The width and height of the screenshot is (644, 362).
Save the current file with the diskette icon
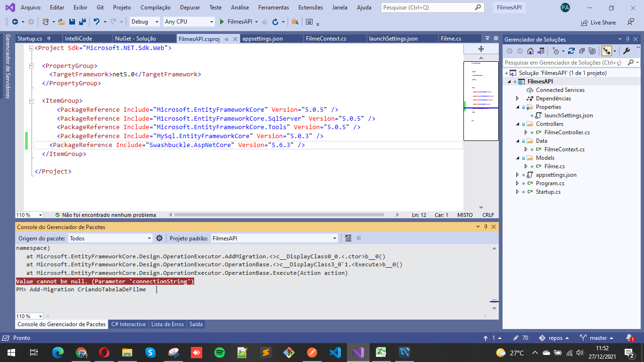pos(72,22)
